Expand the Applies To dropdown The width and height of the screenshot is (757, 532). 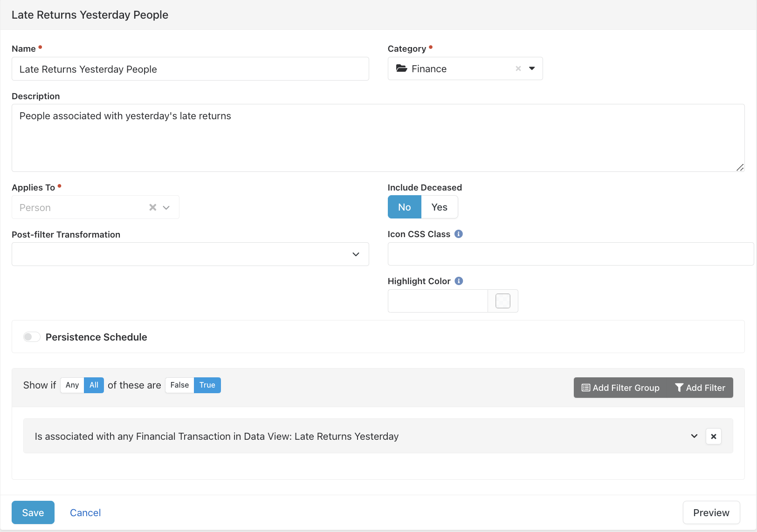click(166, 207)
